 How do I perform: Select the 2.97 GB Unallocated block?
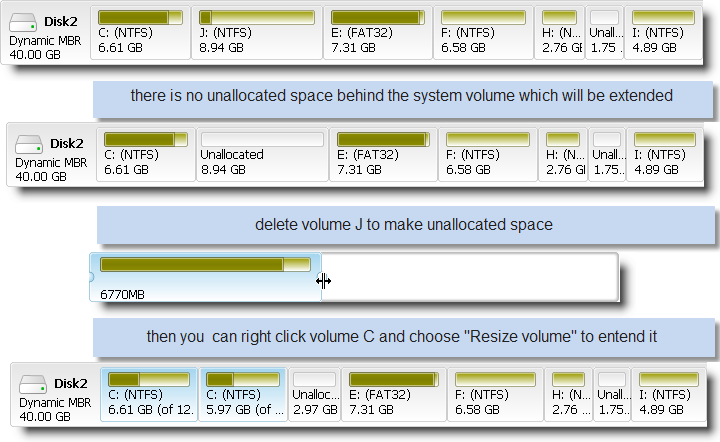pos(315,394)
